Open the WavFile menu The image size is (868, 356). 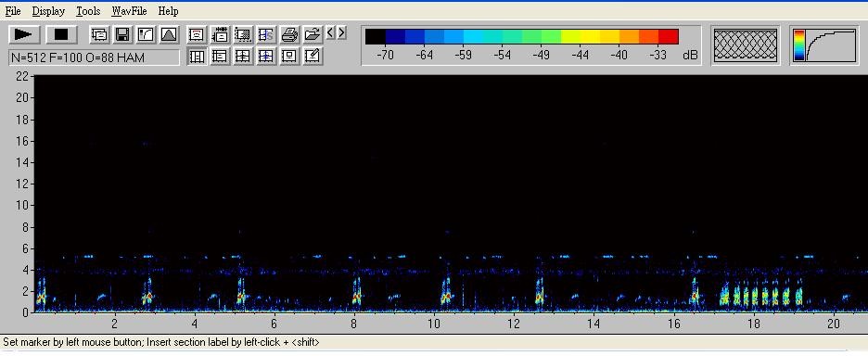tap(129, 11)
